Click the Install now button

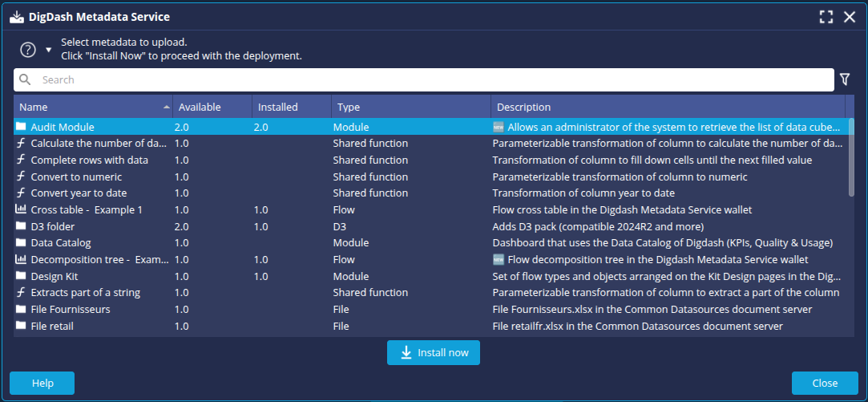click(434, 352)
